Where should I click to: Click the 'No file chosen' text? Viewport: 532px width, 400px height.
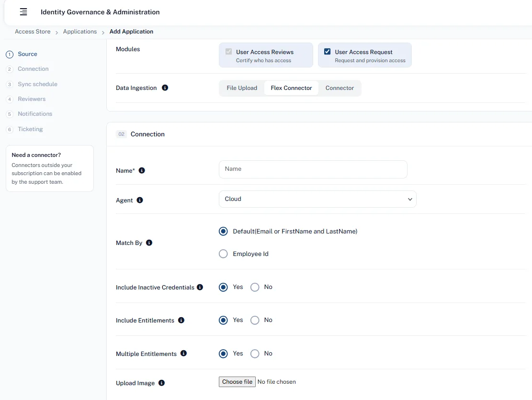click(276, 382)
